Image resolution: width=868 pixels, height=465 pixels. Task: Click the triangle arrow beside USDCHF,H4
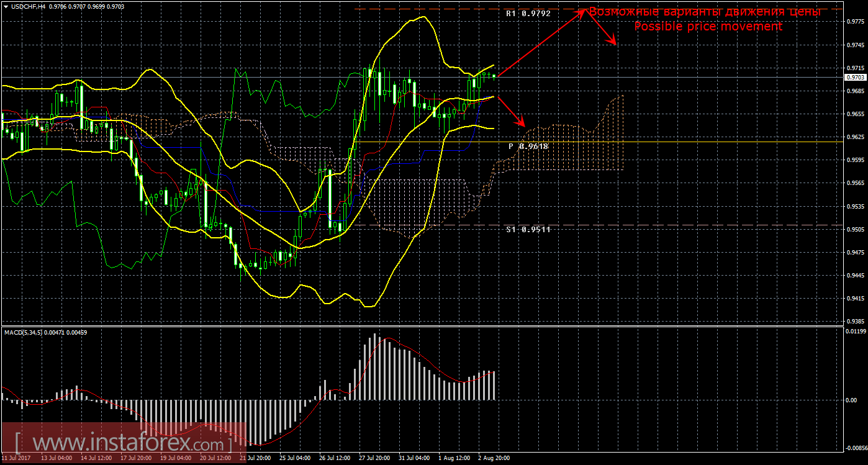6,6
